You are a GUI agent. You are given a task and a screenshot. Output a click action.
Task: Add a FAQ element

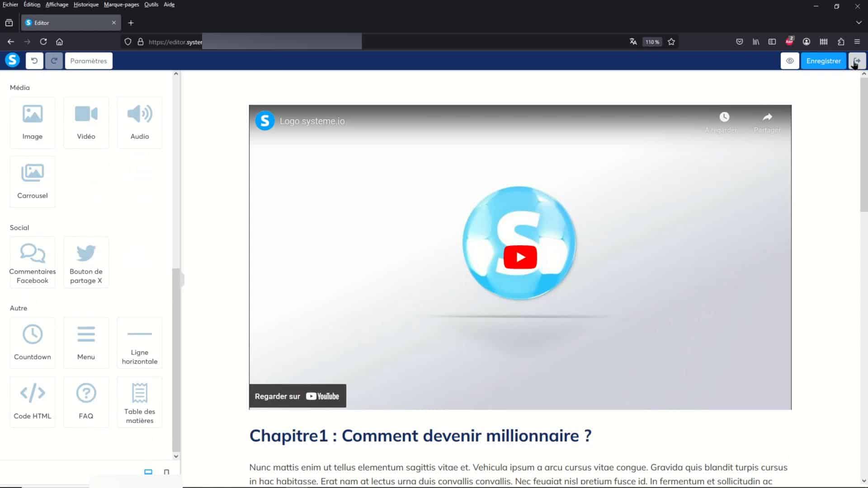[x=86, y=402]
